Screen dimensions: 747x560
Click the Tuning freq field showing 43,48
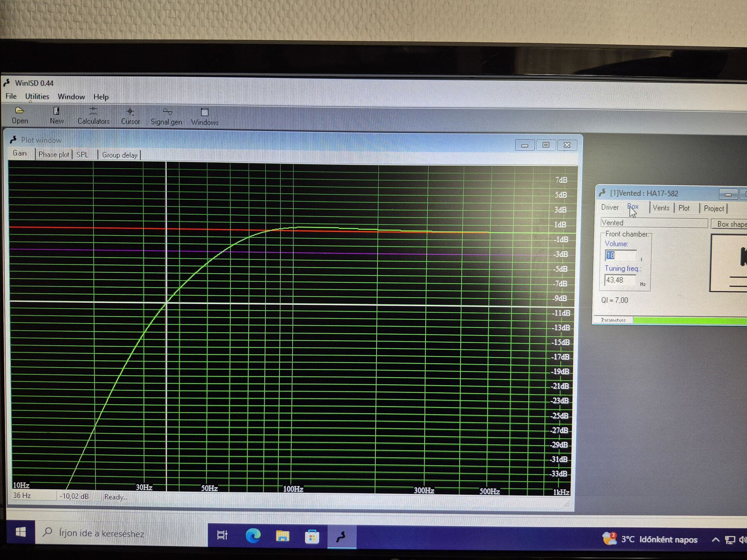tap(620, 280)
